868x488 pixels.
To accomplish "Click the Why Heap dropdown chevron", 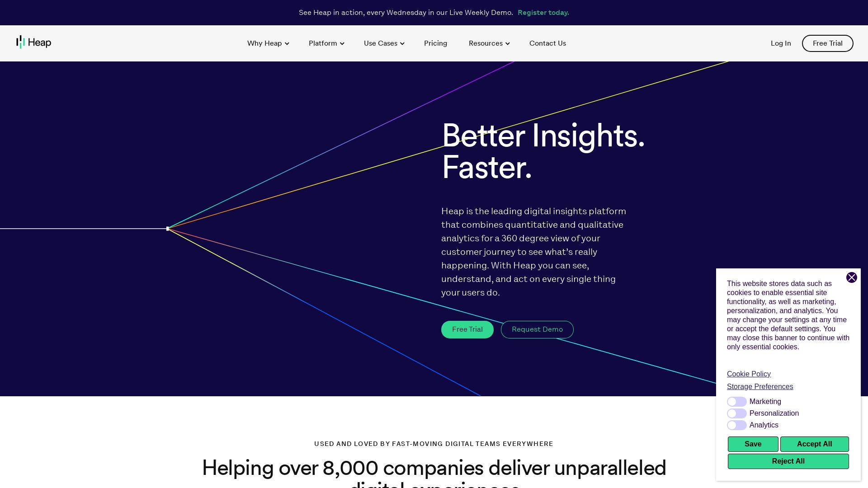I will click(x=287, y=43).
